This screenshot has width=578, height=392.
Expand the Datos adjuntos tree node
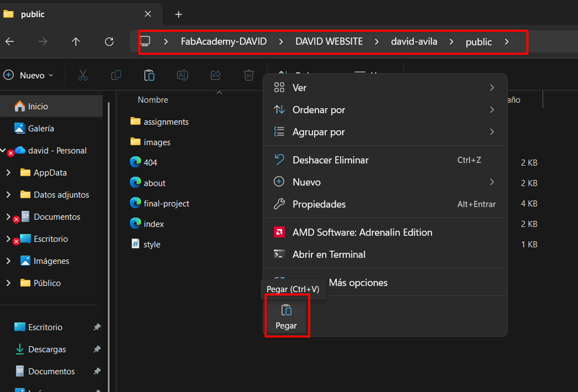tap(8, 195)
